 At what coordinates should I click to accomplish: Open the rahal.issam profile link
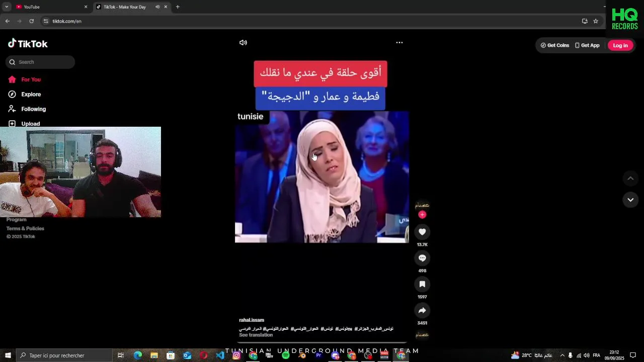coord(252,320)
